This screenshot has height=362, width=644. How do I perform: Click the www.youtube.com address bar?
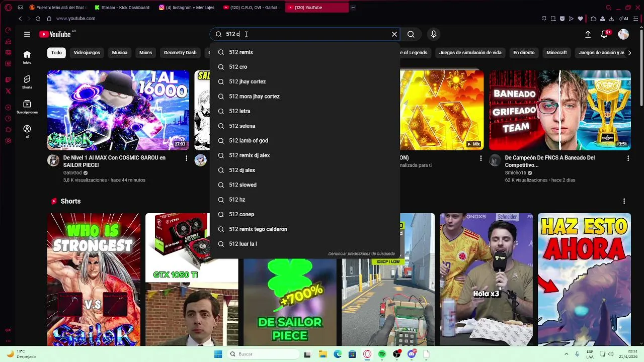(75, 19)
